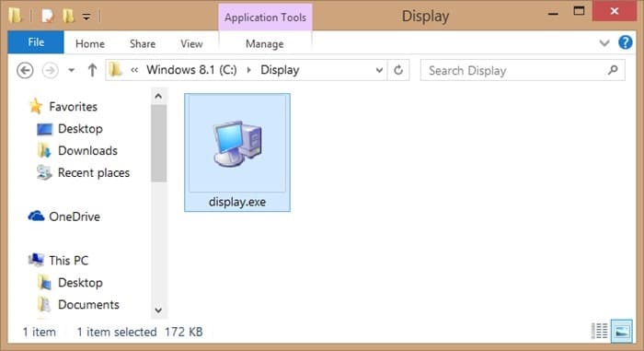Viewport: 644px width, 351px height.
Task: Minimize the Display window
Action: [x=553, y=13]
